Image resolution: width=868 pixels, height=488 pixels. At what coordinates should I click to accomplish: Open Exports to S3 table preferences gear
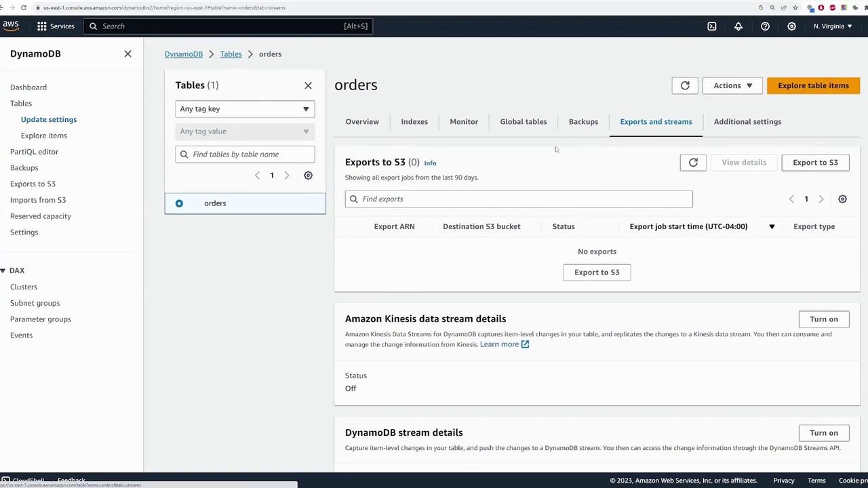[x=842, y=199]
